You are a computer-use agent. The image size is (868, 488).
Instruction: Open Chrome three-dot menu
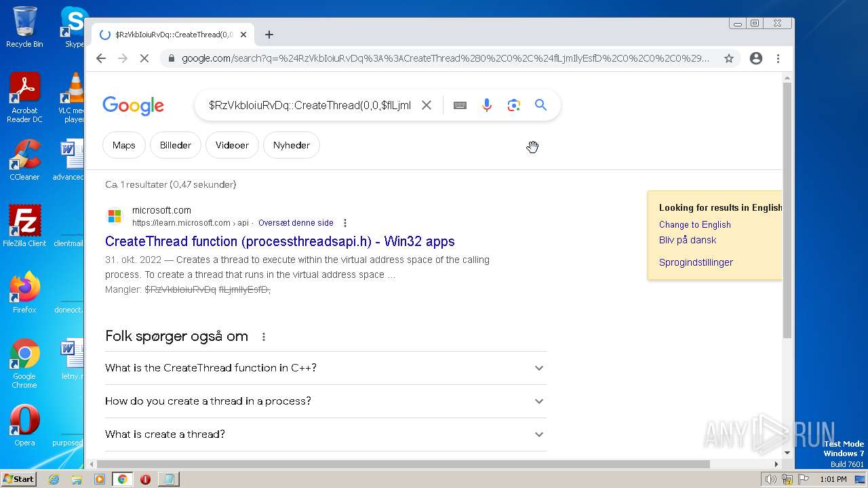[x=778, y=58]
